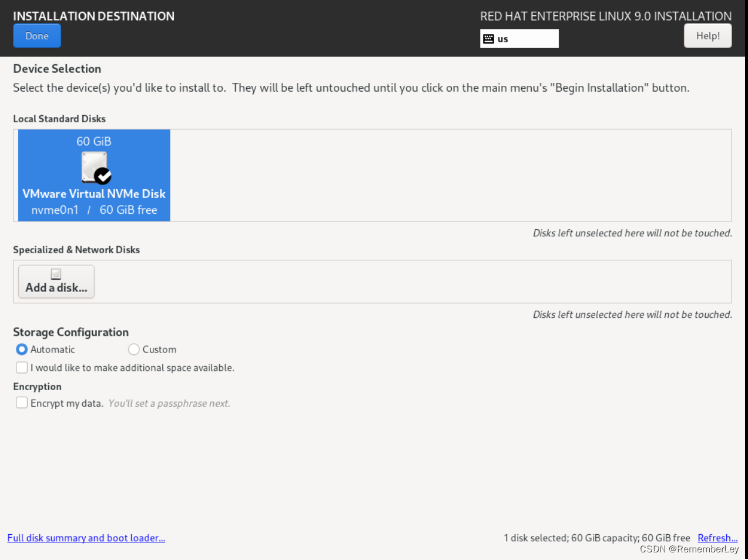Select the Custom storage configuration radio
748x560 pixels.
pos(134,349)
